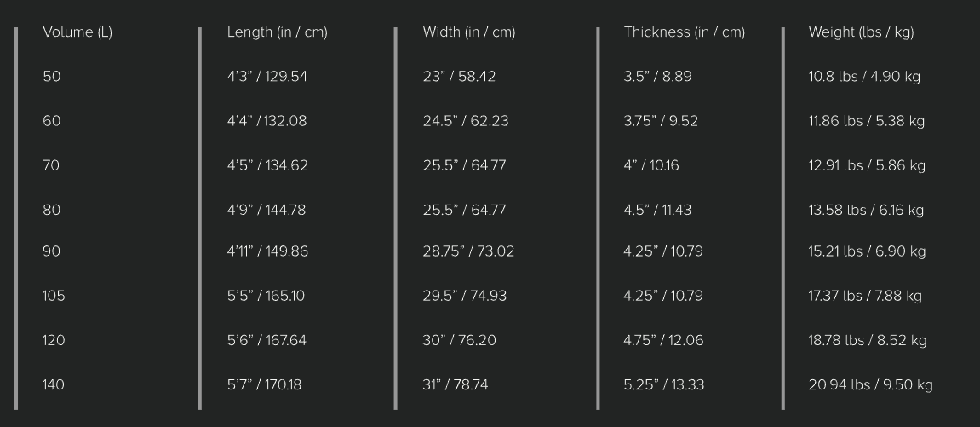Screen dimensions: 980x427
Task: Select the 105 volume row label
Action: click(54, 296)
